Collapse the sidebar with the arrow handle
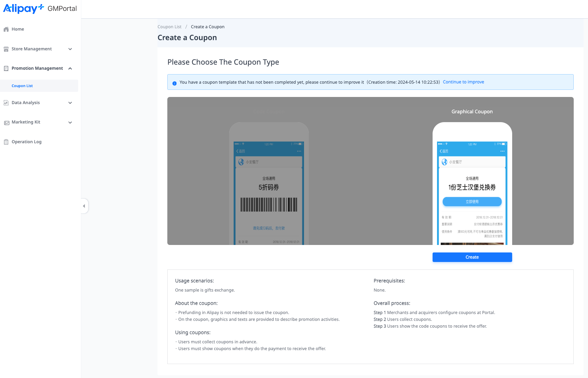This screenshot has width=588, height=378. [x=84, y=206]
